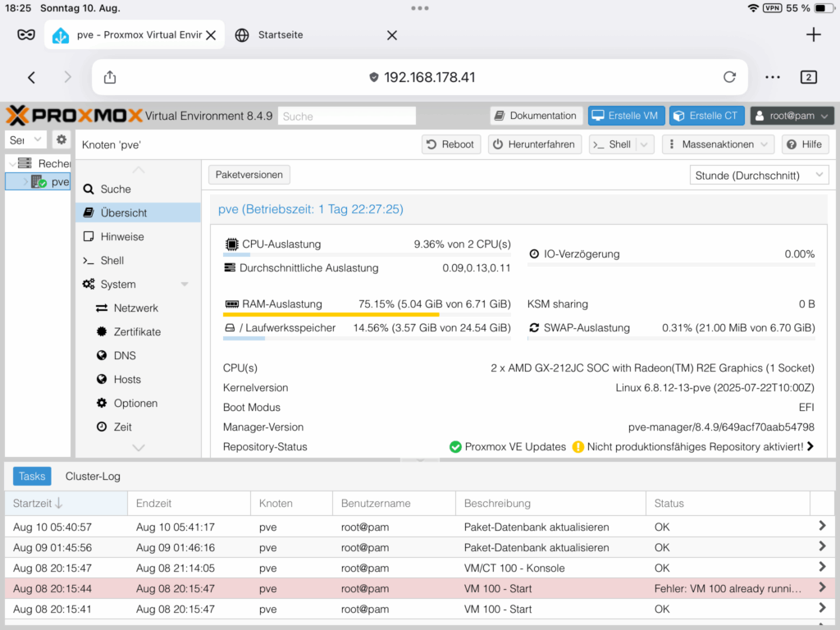Click the browser back arrow
Screen dimensions: 840x630
tap(31, 77)
